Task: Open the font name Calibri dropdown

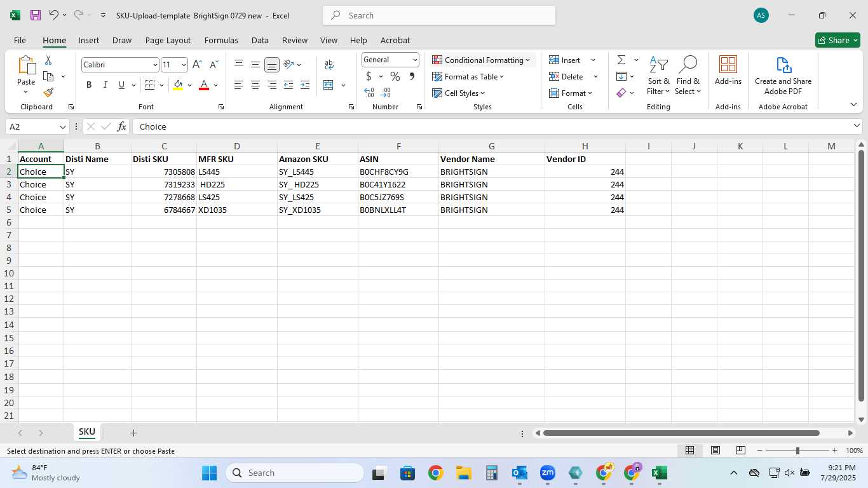Action: click(x=154, y=65)
